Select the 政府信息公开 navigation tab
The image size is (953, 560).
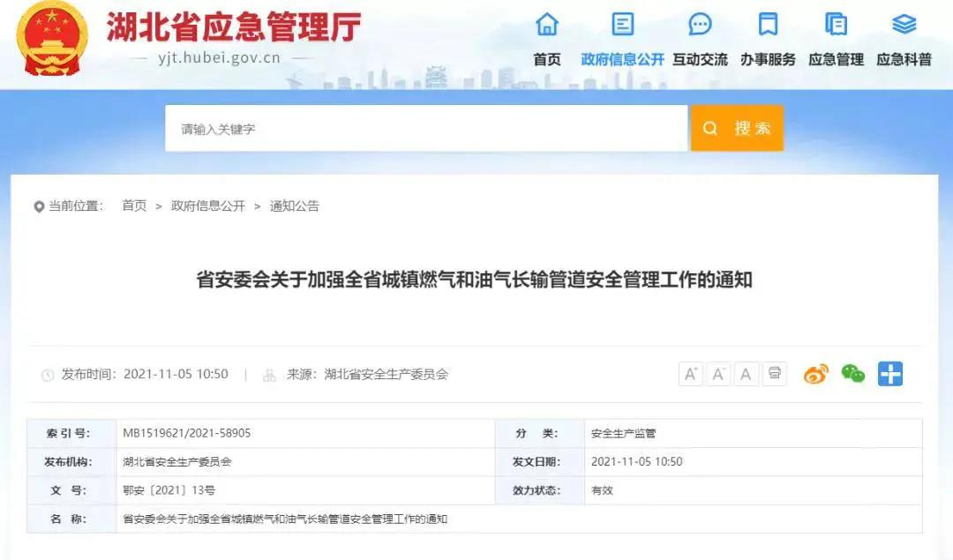click(622, 41)
